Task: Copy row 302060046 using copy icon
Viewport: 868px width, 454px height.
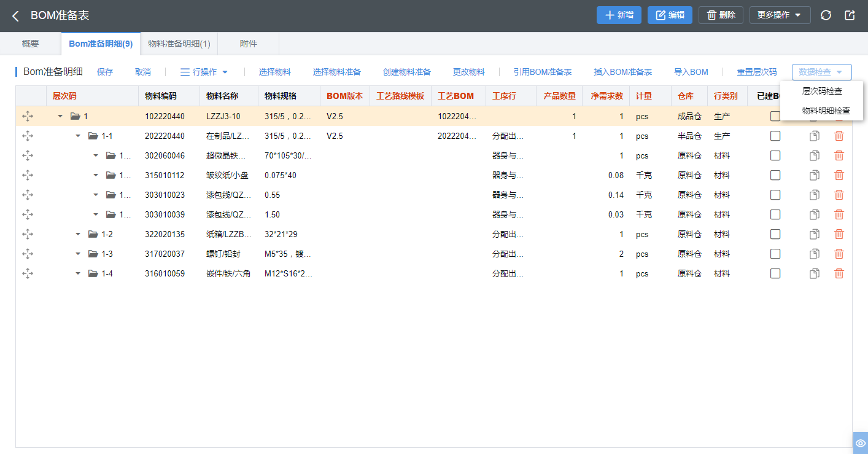Action: [x=815, y=155]
